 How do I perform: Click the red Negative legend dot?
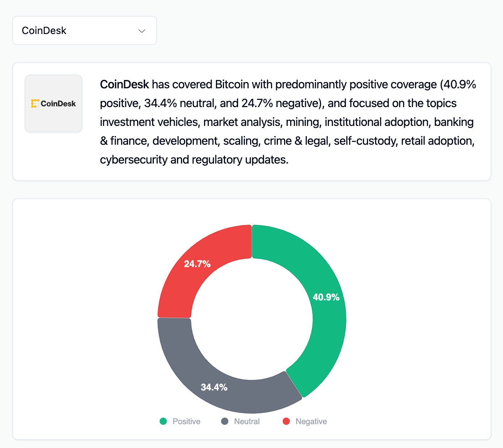286,421
